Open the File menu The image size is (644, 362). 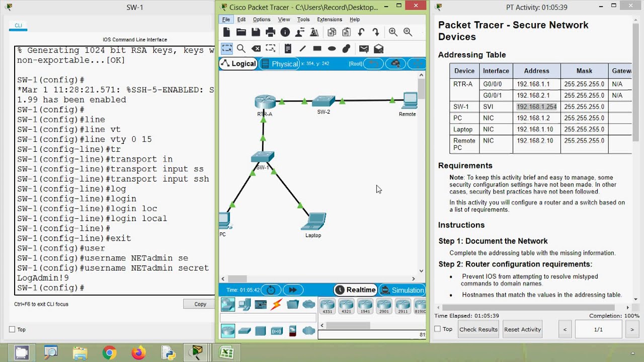226,19
